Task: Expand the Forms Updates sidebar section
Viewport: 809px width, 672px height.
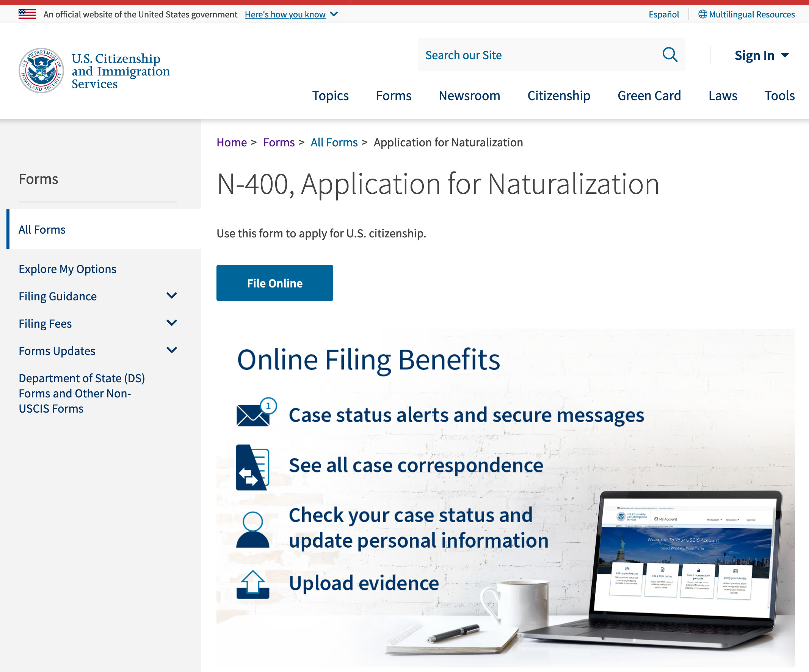Action: [x=171, y=350]
